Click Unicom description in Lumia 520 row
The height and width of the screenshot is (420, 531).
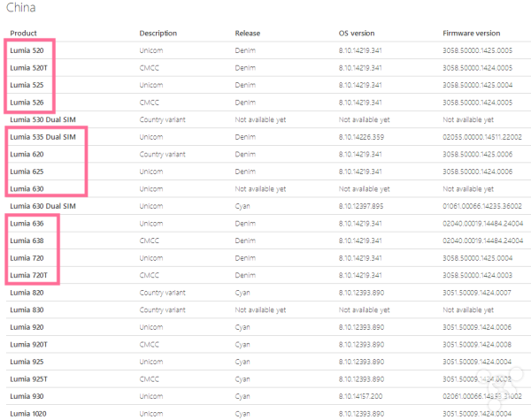coord(151,50)
